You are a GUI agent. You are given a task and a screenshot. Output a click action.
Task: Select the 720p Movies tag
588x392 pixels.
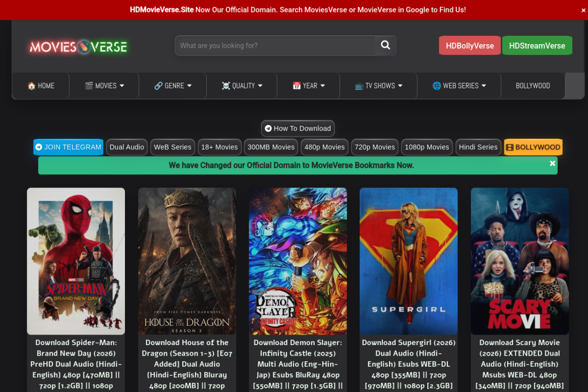pyautogui.click(x=375, y=147)
